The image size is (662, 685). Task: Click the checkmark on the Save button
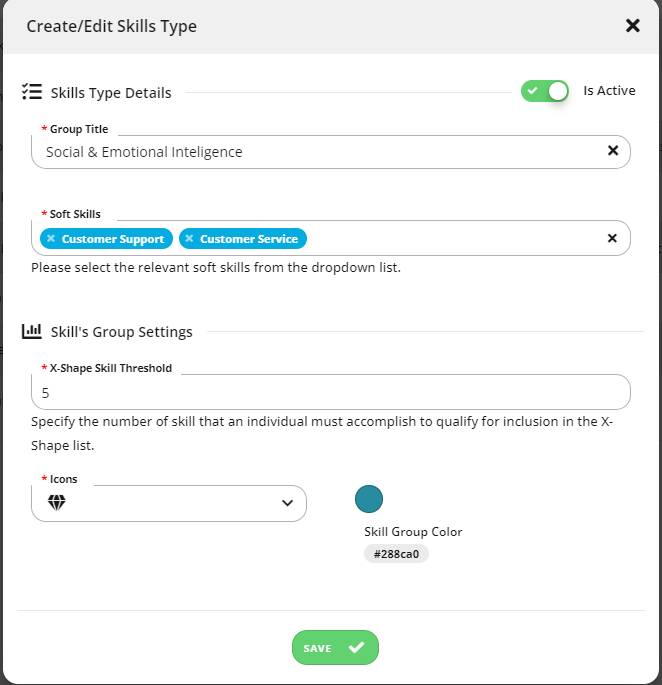click(357, 647)
